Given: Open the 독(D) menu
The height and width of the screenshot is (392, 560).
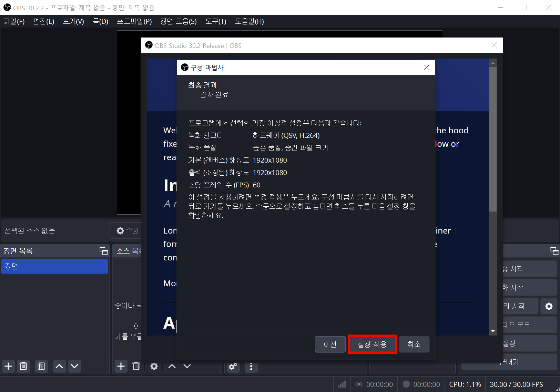Looking at the screenshot, I should [x=101, y=21].
